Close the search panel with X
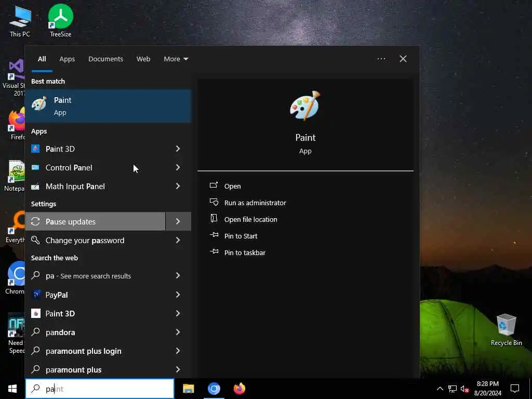This screenshot has width=532, height=399. [403, 59]
